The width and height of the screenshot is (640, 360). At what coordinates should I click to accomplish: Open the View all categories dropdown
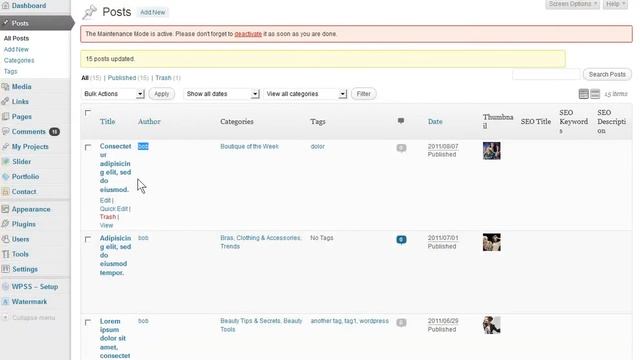305,94
